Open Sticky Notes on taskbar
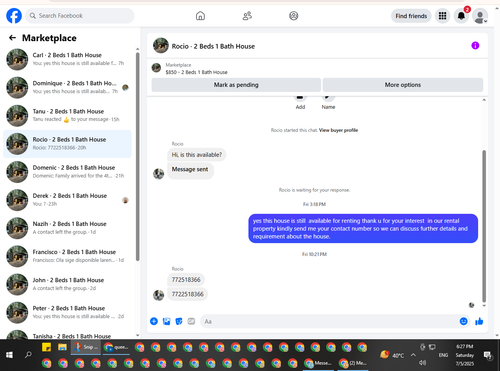 click(x=46, y=347)
